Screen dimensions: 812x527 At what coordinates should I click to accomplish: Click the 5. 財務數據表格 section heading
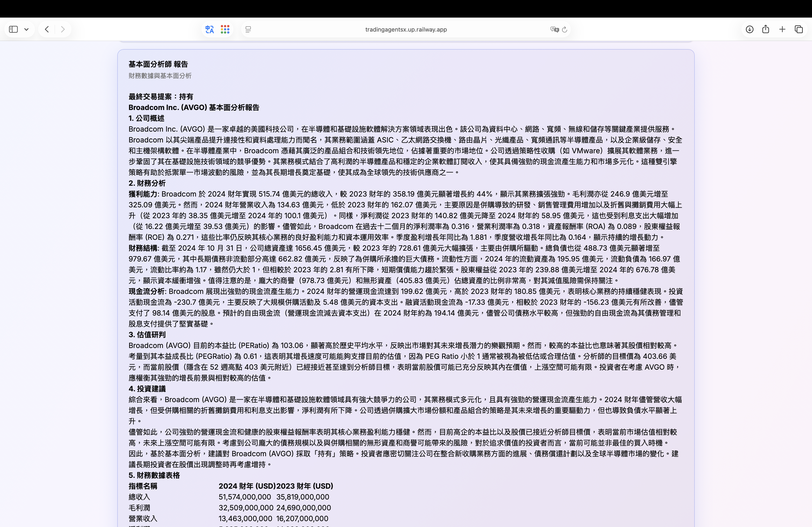tap(154, 475)
